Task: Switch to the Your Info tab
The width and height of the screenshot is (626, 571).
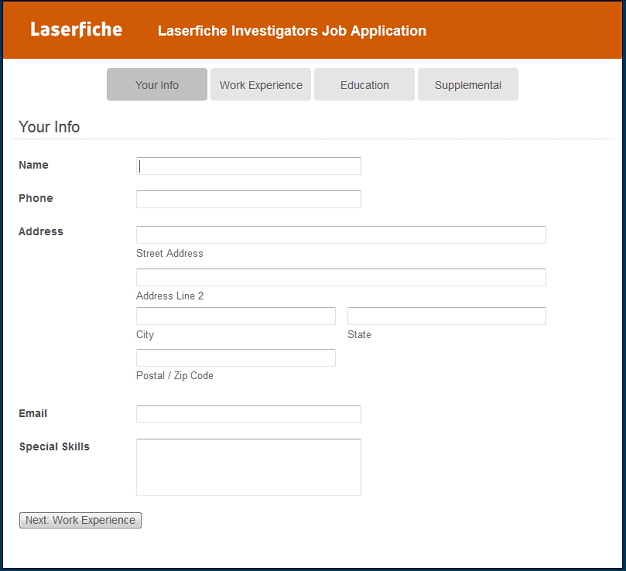Action: (x=157, y=84)
